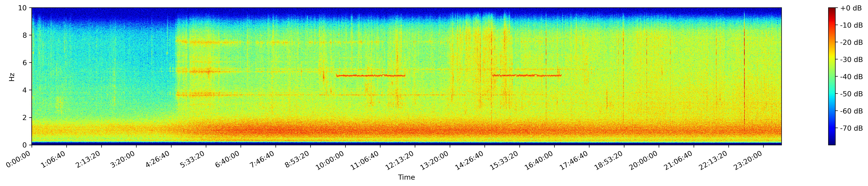The image size is (868, 186).
Task: Click the 'Time' x-axis title
Action: click(x=406, y=178)
